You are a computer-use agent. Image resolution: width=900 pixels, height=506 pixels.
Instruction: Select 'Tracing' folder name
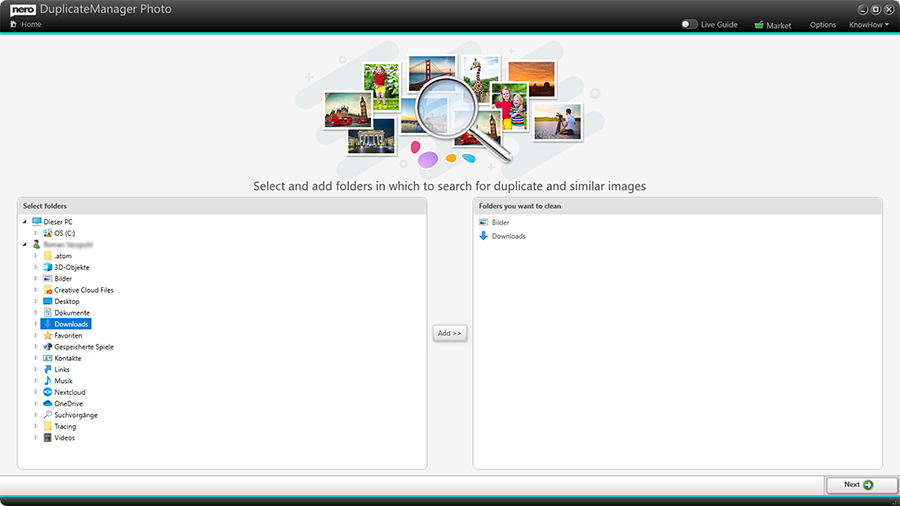(65, 426)
